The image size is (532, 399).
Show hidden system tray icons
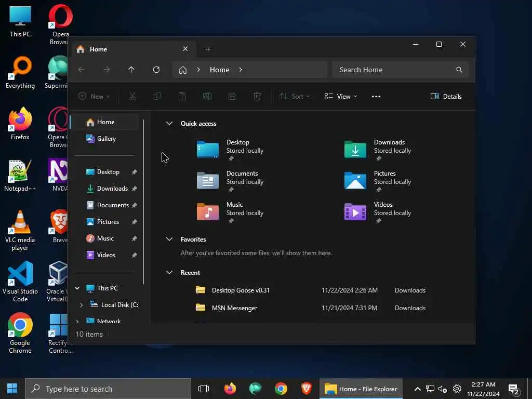point(418,389)
